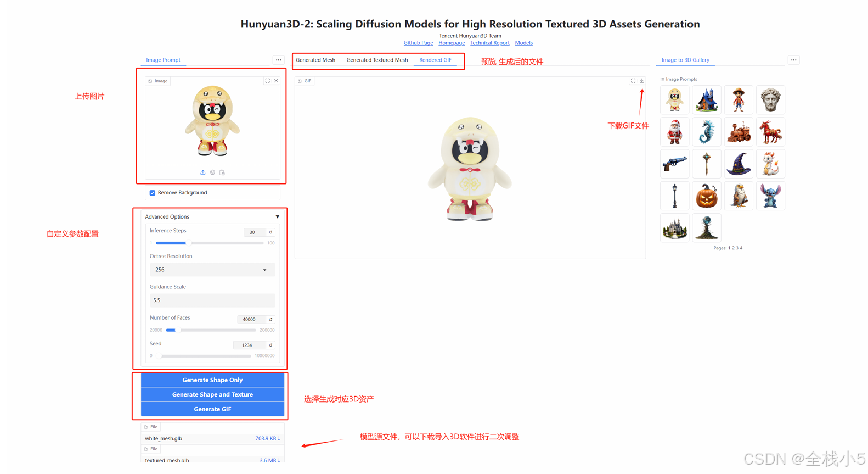Viewport: 868px width, 474px height.
Task: Select the red horse gallery thumbnail
Action: (x=770, y=132)
